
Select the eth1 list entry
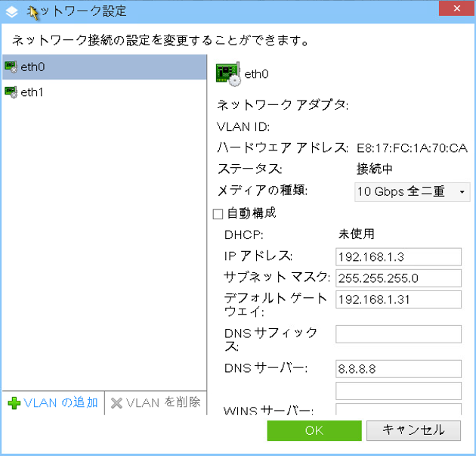pyautogui.click(x=104, y=92)
